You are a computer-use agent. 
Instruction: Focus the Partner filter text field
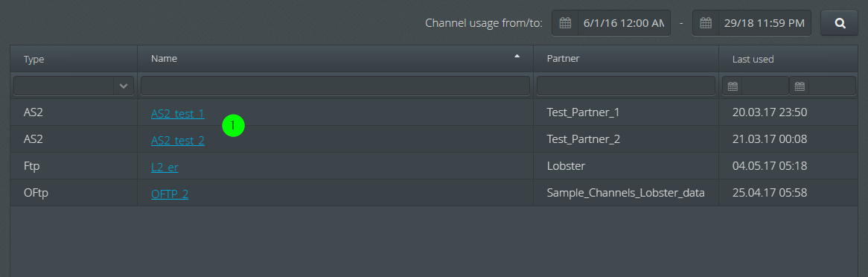[626, 86]
